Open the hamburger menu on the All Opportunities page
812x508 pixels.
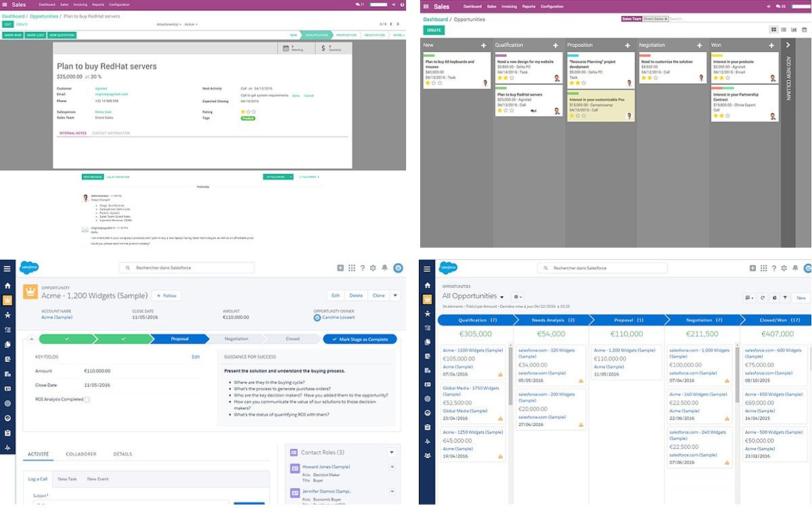[427, 269]
